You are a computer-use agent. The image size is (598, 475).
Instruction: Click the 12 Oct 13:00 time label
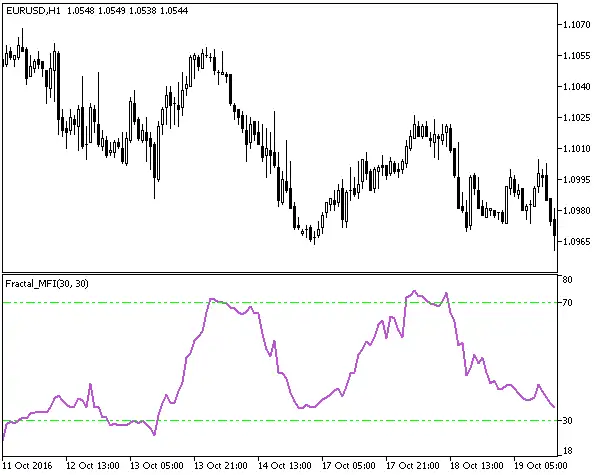93,466
